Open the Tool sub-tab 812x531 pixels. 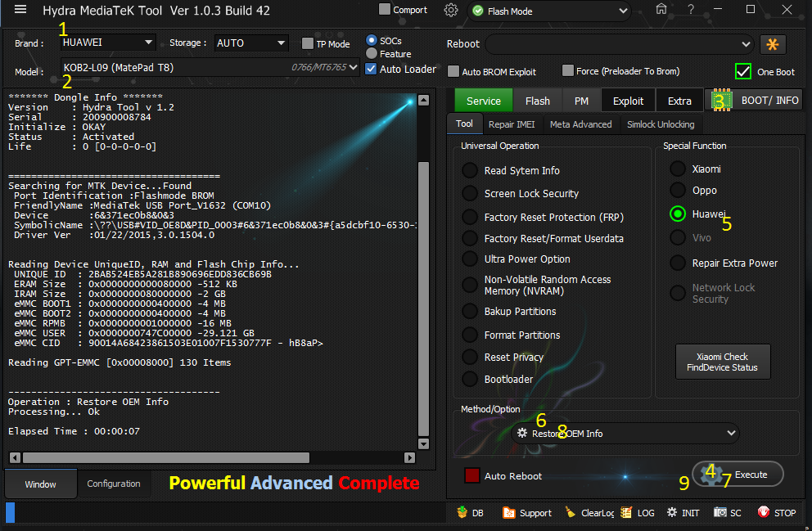(x=464, y=124)
